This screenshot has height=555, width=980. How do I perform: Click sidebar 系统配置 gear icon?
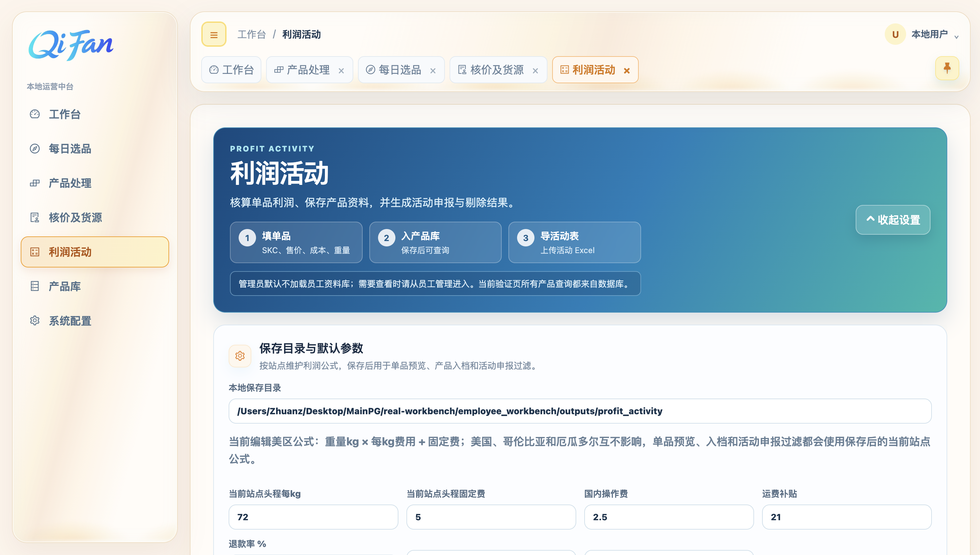click(x=35, y=321)
